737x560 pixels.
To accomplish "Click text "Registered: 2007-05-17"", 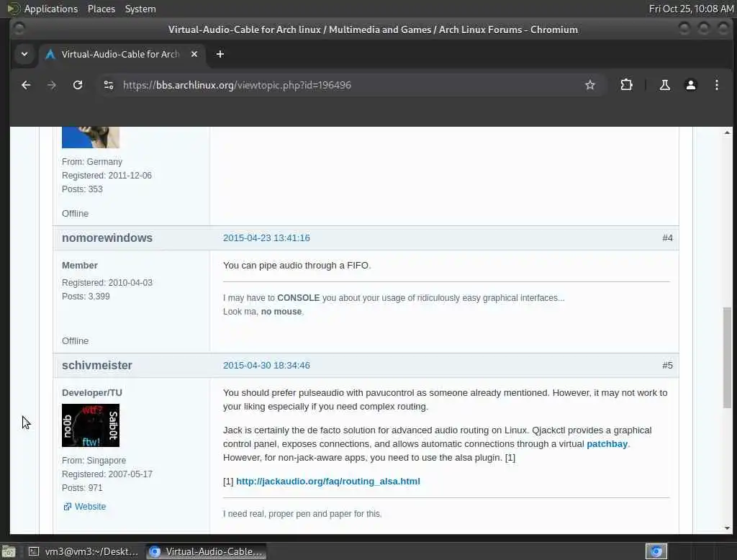I will [x=107, y=474].
